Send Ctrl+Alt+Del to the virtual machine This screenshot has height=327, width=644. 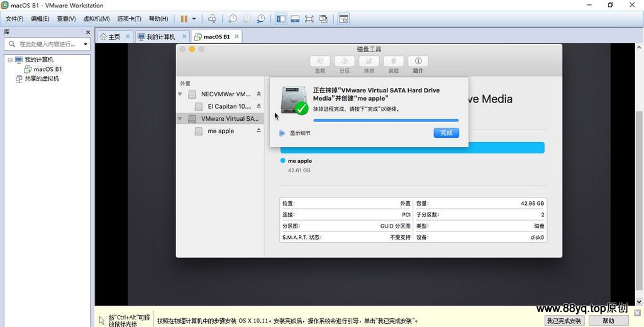[x=212, y=19]
